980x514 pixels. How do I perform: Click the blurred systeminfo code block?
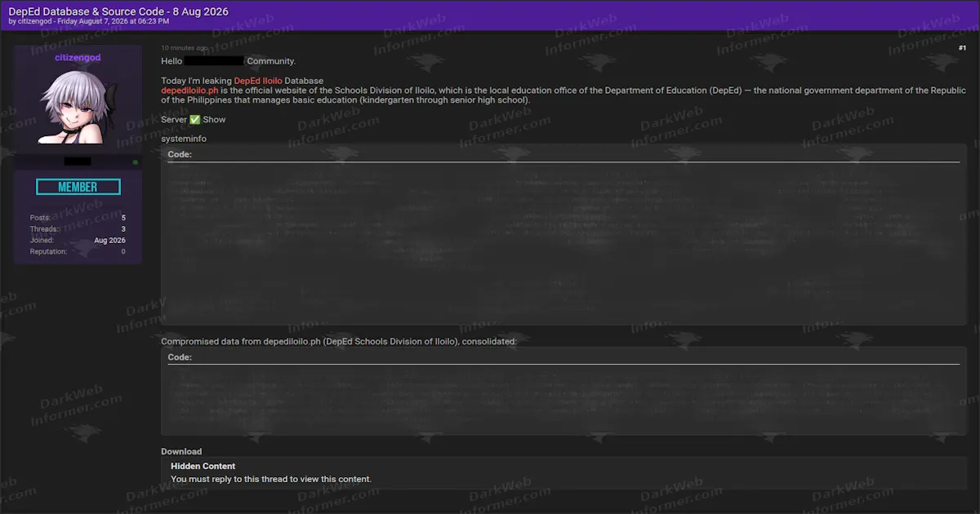tap(563, 234)
